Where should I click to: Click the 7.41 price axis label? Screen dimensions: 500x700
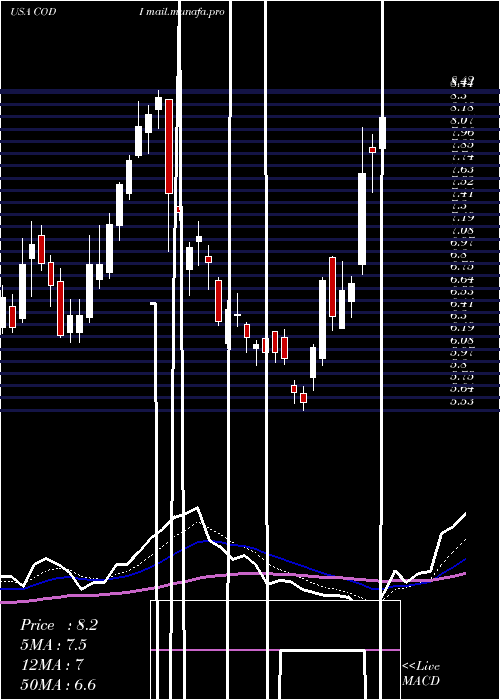pos(462,194)
